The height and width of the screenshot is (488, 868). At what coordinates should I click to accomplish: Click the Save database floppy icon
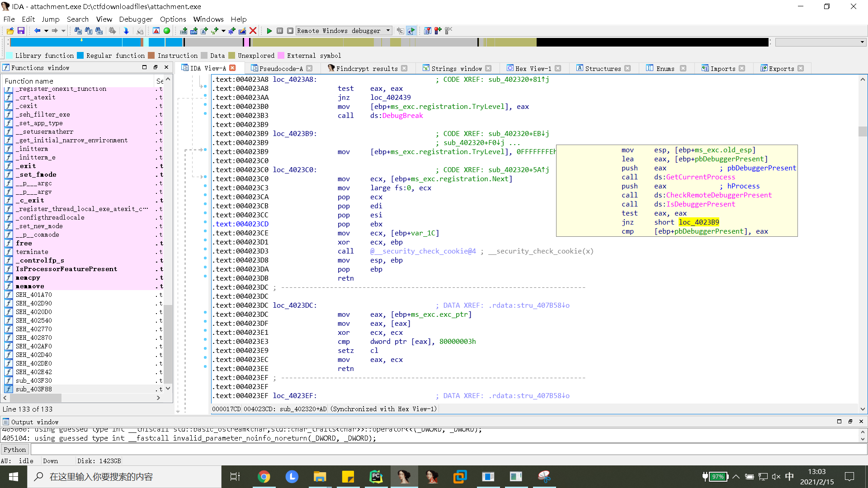click(21, 31)
